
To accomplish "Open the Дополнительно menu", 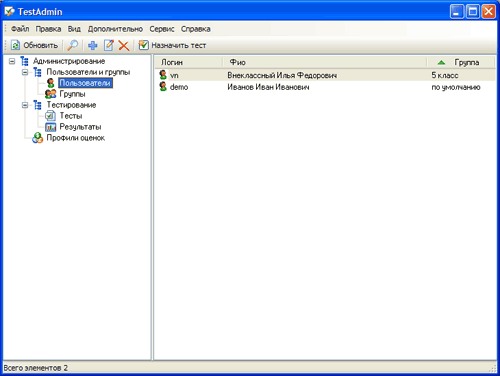I will [115, 29].
